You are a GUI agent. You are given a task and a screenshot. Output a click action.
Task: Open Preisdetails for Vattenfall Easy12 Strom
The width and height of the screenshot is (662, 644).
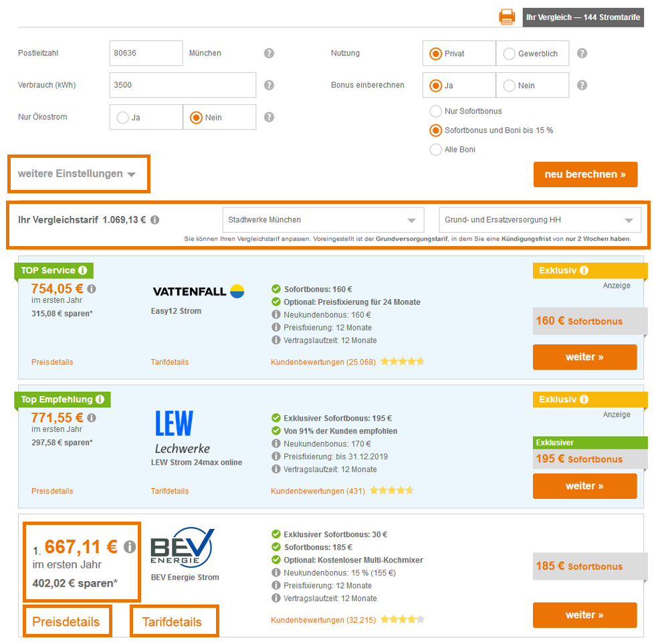(52, 362)
